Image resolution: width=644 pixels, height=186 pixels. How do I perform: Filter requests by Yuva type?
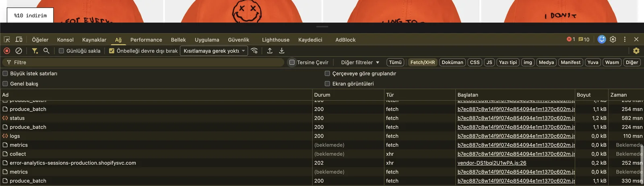(x=593, y=62)
